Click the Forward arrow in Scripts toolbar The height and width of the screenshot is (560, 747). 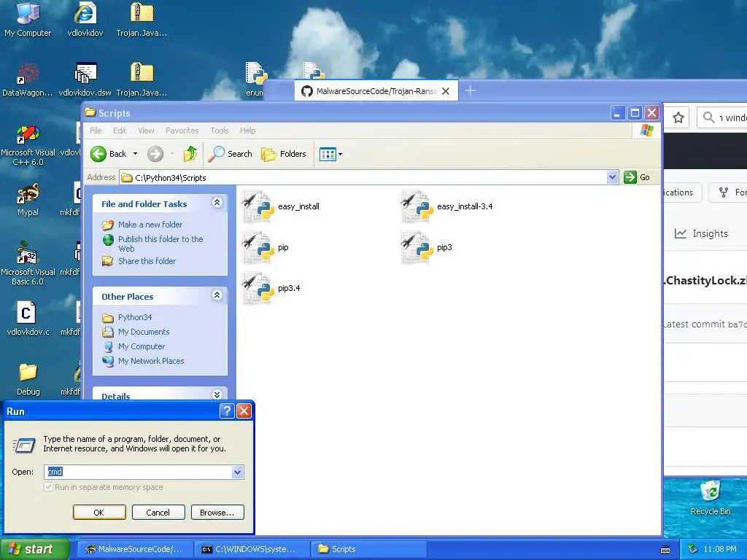click(155, 154)
